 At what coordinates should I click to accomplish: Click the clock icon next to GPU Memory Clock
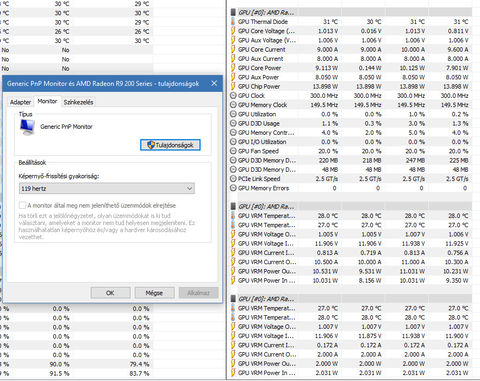233,105
